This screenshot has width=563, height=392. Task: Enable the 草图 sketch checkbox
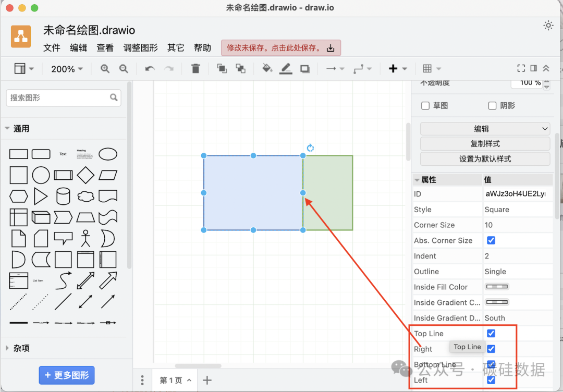[425, 106]
